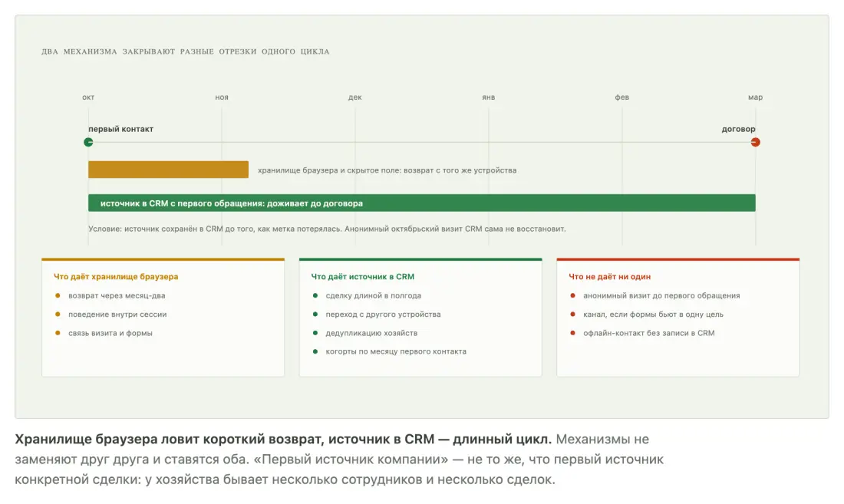Select "возврат через месяц-два" list item
Screen dimensions: 844x504
pyautogui.click(x=117, y=295)
